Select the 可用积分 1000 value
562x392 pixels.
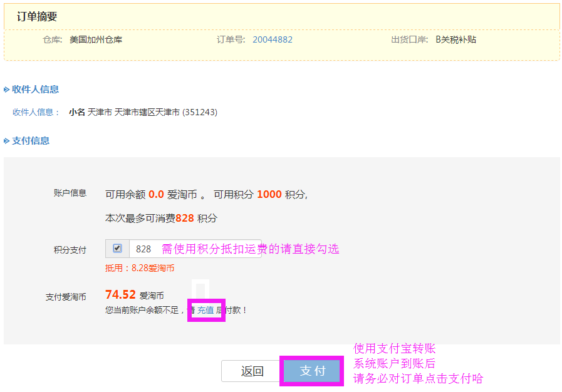269,194
